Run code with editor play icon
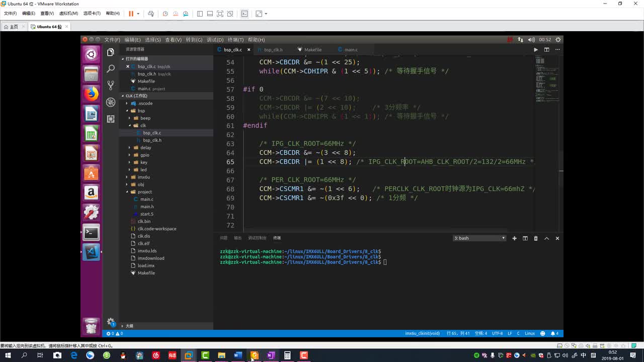 pyautogui.click(x=535, y=50)
